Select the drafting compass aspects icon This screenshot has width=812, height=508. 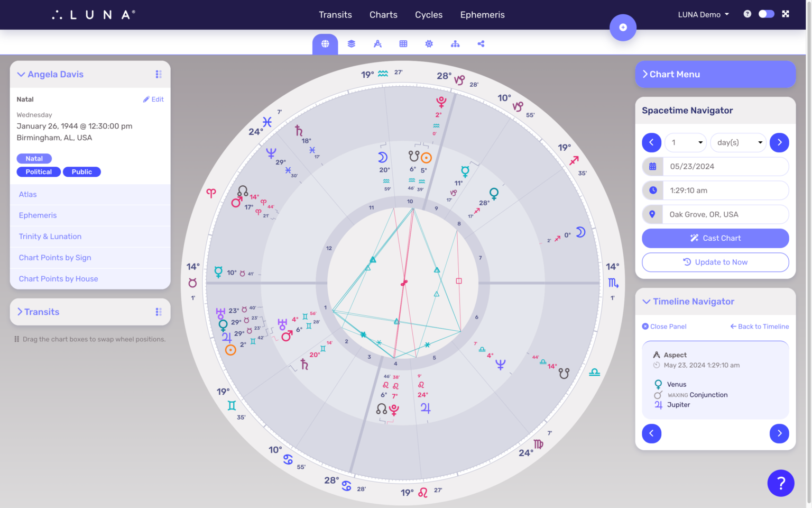coord(377,44)
